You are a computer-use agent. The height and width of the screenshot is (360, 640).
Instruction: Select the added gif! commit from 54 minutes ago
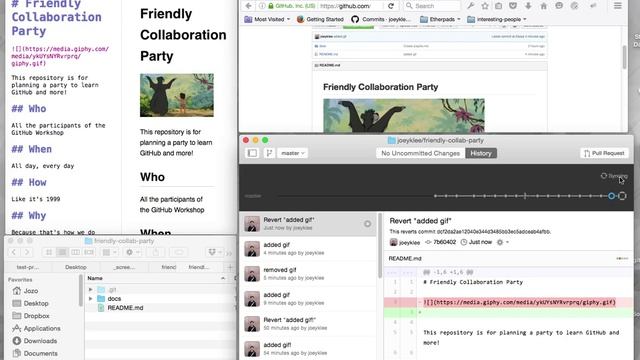[x=309, y=349]
